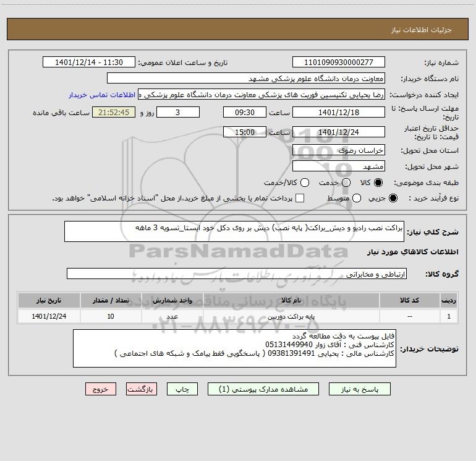Click the بازگشت back button

(x=142, y=389)
